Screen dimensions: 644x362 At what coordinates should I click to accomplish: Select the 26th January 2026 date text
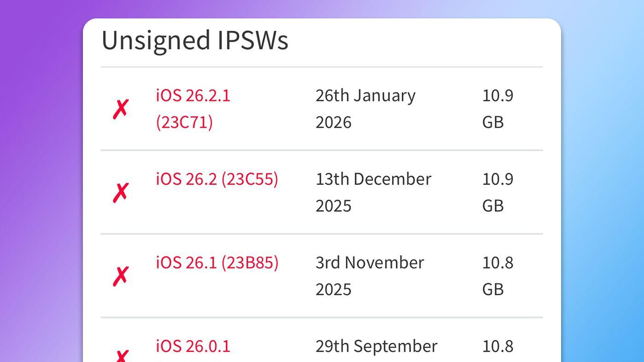[x=365, y=109]
